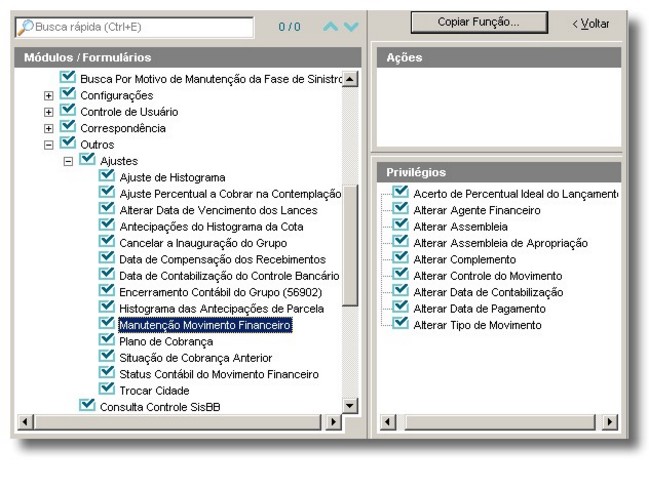Image resolution: width=649 pixels, height=490 pixels.
Task: Go to next search result arrow
Action: (351, 27)
